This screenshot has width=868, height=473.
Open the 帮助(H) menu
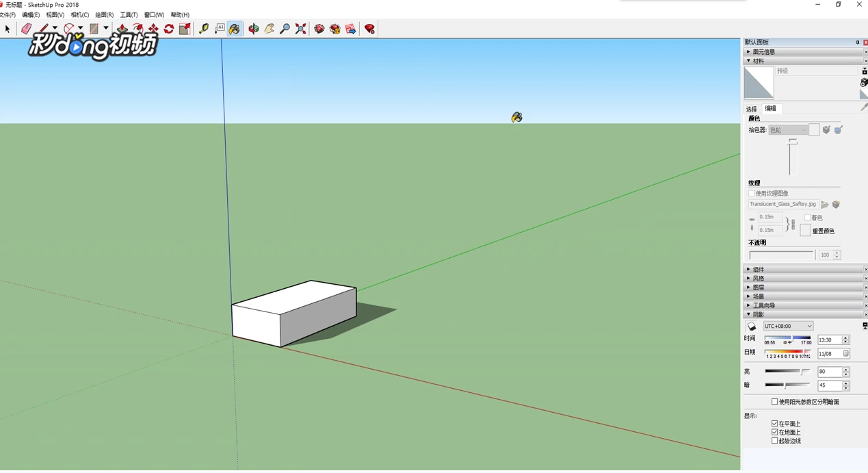point(180,14)
